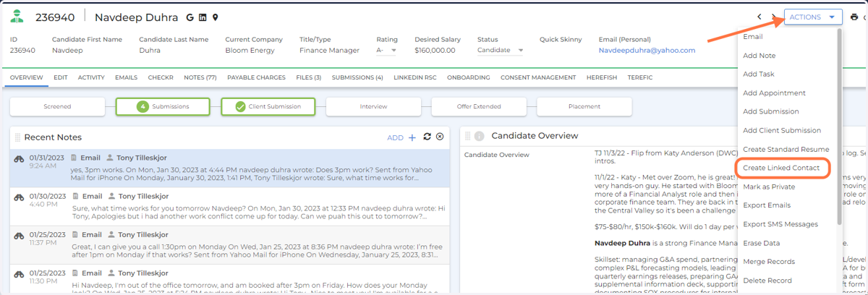Screen dimensions: 868x295
Task: Click the map location pin icon
Action: click(x=216, y=17)
